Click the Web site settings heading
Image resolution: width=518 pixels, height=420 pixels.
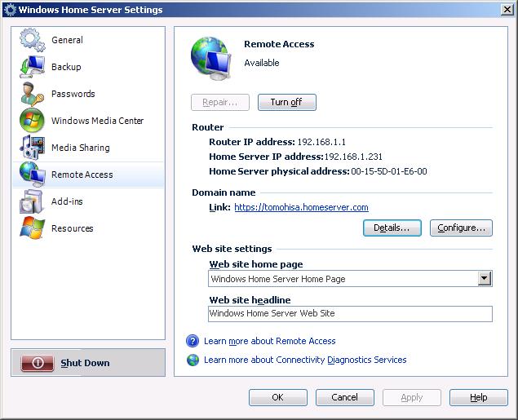coord(232,249)
